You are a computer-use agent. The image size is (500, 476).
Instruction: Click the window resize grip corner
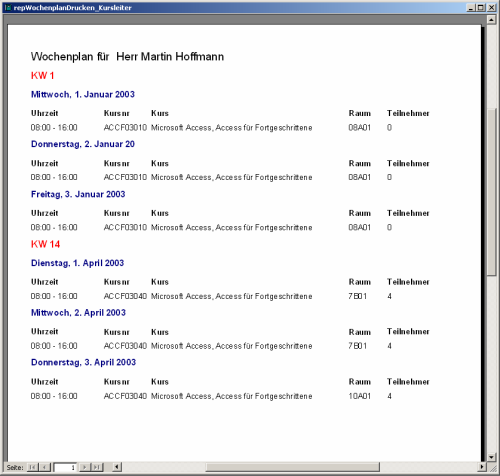coord(492,467)
